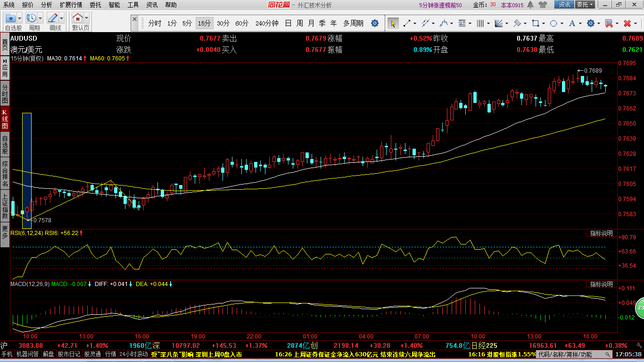Image resolution: width=644 pixels, height=362 pixels.
Task: Click the erase drawing scissors icon
Action: click(609, 23)
